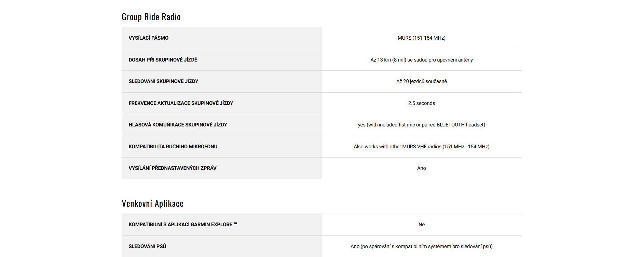644x257 pixels.
Task: Select the GARMIN EXPLORE compatibility label
Action: pos(183,225)
